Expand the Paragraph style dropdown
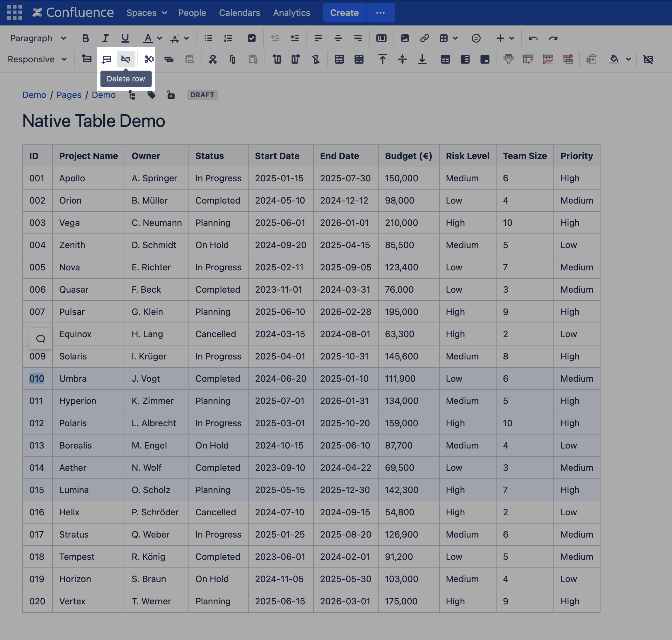Image resolution: width=672 pixels, height=640 pixels. (x=38, y=38)
